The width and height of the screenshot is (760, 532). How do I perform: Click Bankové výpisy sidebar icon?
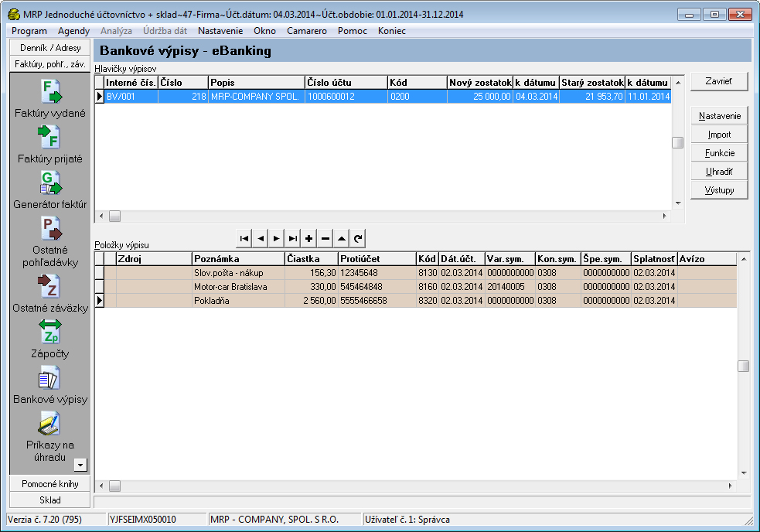click(x=50, y=378)
